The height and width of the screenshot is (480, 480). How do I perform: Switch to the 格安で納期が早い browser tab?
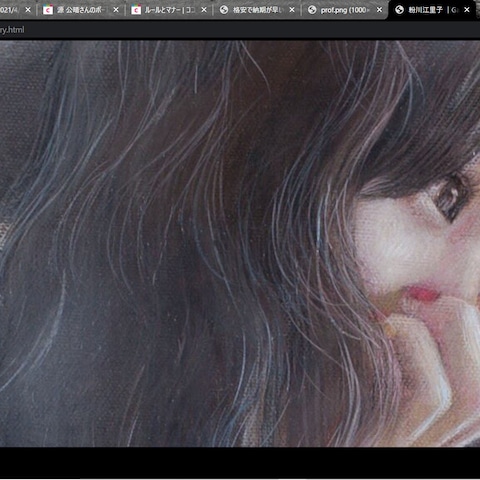pyautogui.click(x=257, y=10)
